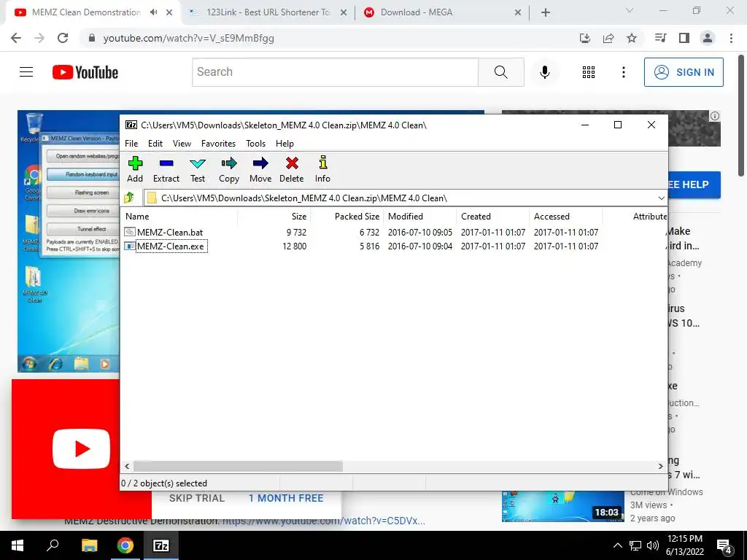
Task: Open the YouTube apps grid icon
Action: click(x=589, y=72)
